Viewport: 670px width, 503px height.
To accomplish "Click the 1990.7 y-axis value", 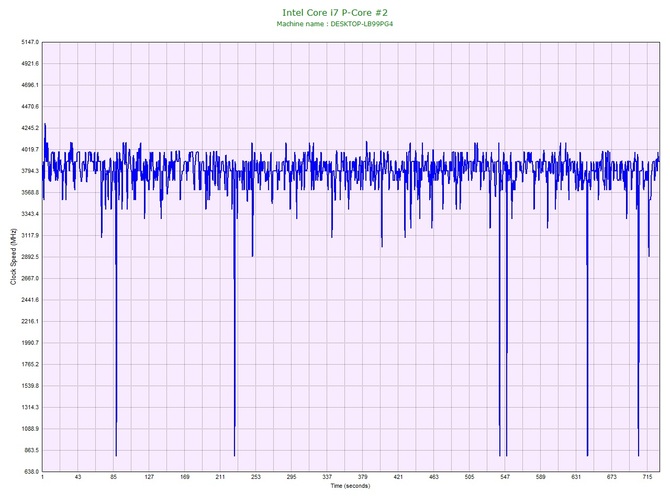I will pyautogui.click(x=30, y=343).
